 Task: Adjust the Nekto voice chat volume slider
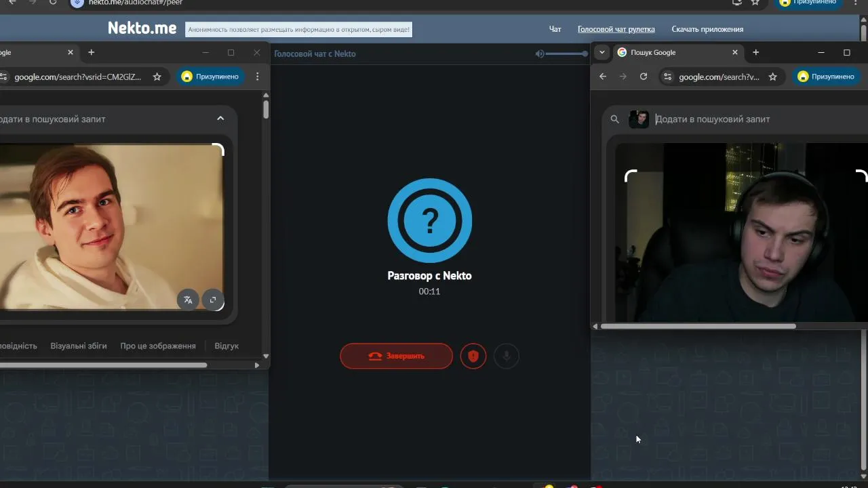[x=566, y=54]
